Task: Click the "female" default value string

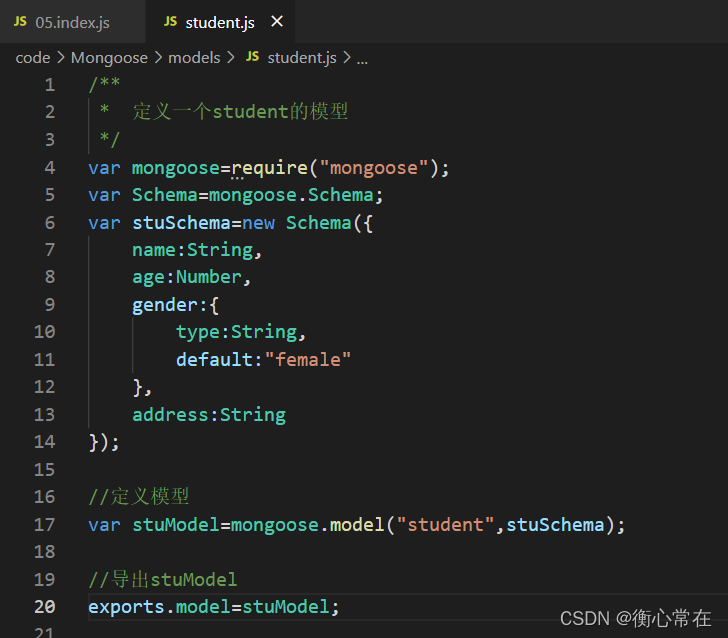Action: (x=308, y=360)
